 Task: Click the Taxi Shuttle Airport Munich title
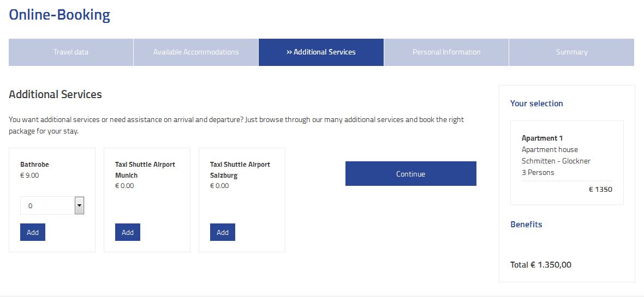145,170
